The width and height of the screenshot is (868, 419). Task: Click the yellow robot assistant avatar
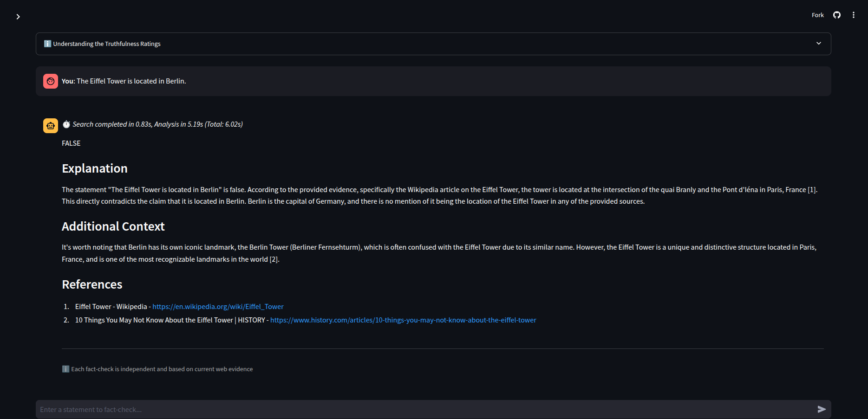click(x=51, y=126)
